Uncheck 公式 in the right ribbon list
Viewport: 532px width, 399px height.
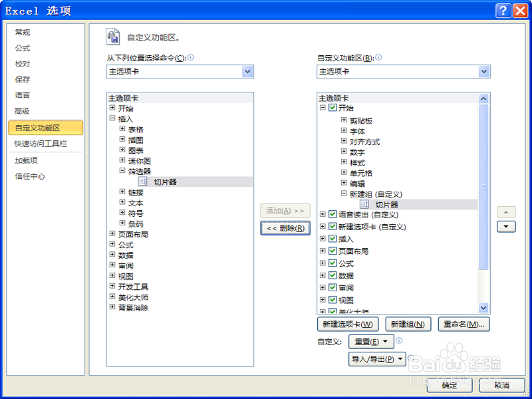332,263
